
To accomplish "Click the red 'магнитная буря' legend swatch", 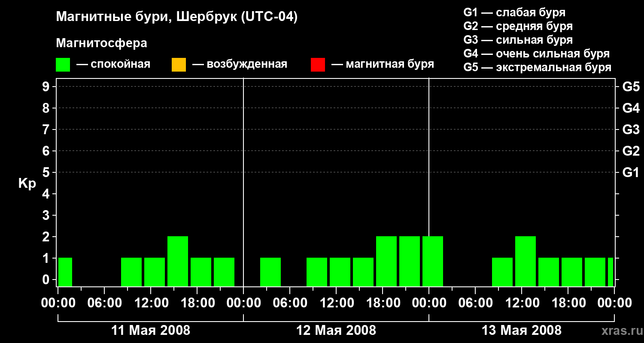I will (x=318, y=65).
